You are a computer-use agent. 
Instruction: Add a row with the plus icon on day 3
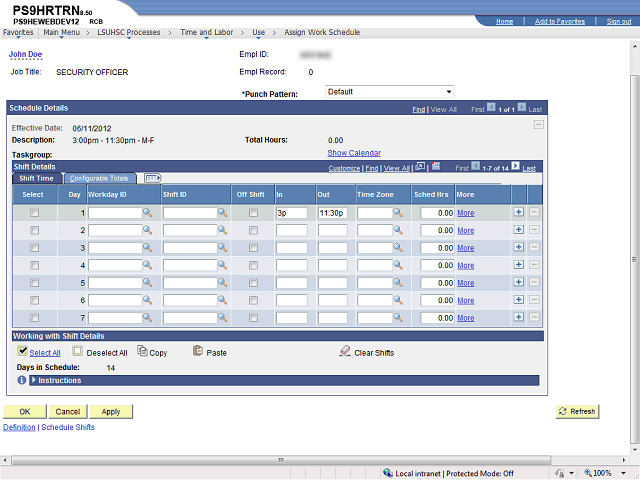[518, 247]
